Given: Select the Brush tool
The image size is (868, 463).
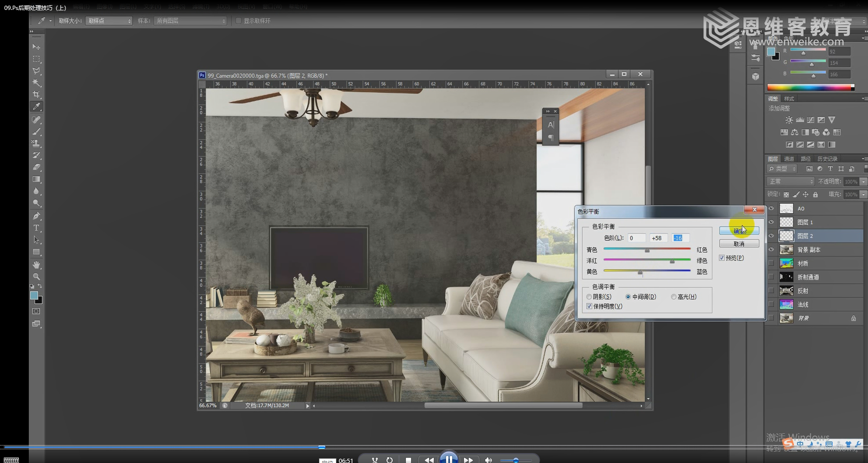Looking at the screenshot, I should coord(36,131).
